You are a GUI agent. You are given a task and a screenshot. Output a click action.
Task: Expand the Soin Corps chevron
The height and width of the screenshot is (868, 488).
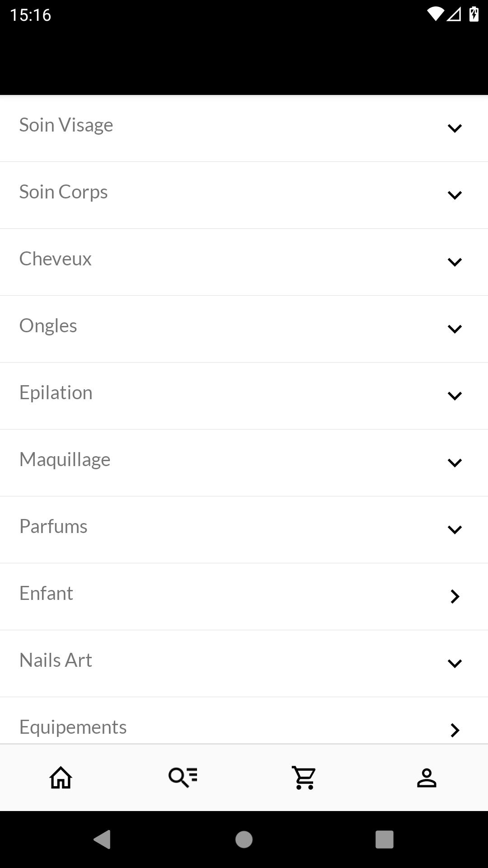[455, 195]
